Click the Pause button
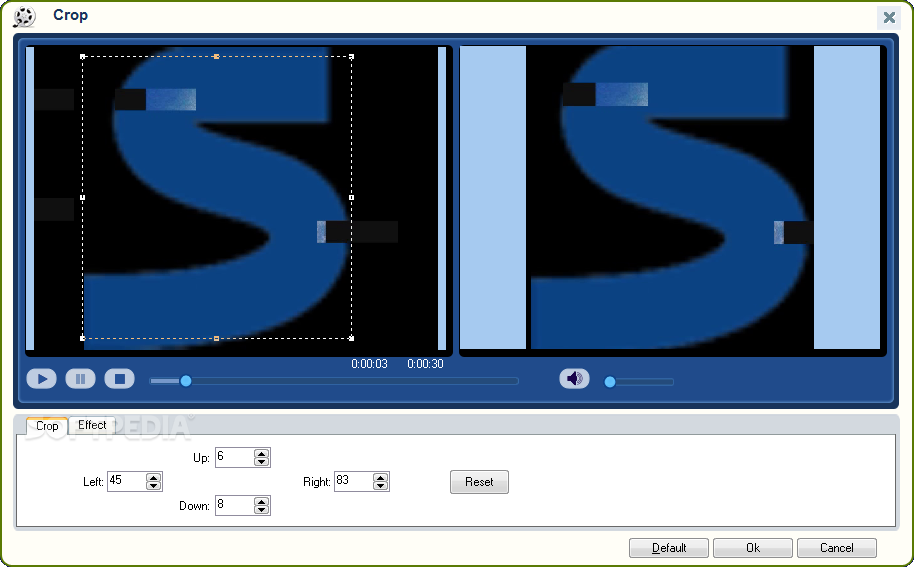Screen dimensions: 914x567 80,379
